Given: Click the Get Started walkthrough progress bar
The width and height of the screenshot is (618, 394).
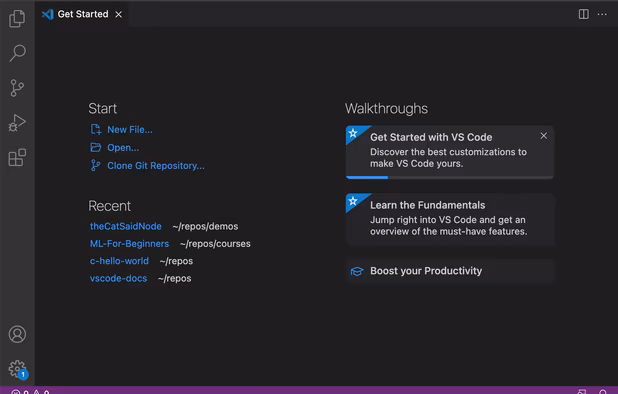Looking at the screenshot, I should (x=450, y=177).
